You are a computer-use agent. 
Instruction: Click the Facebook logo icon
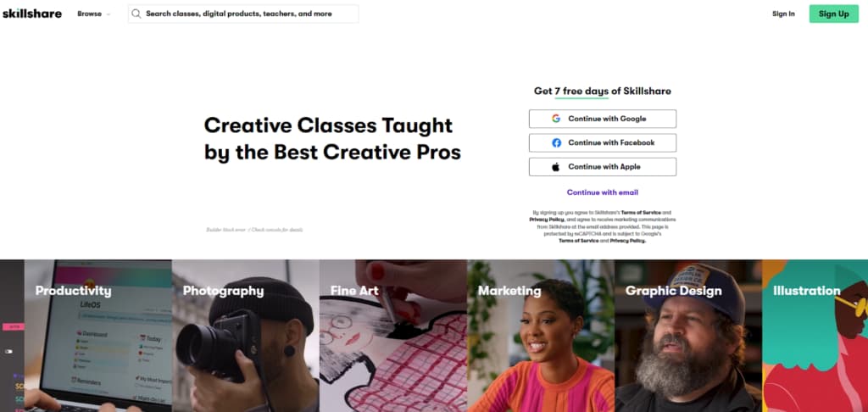pyautogui.click(x=556, y=143)
